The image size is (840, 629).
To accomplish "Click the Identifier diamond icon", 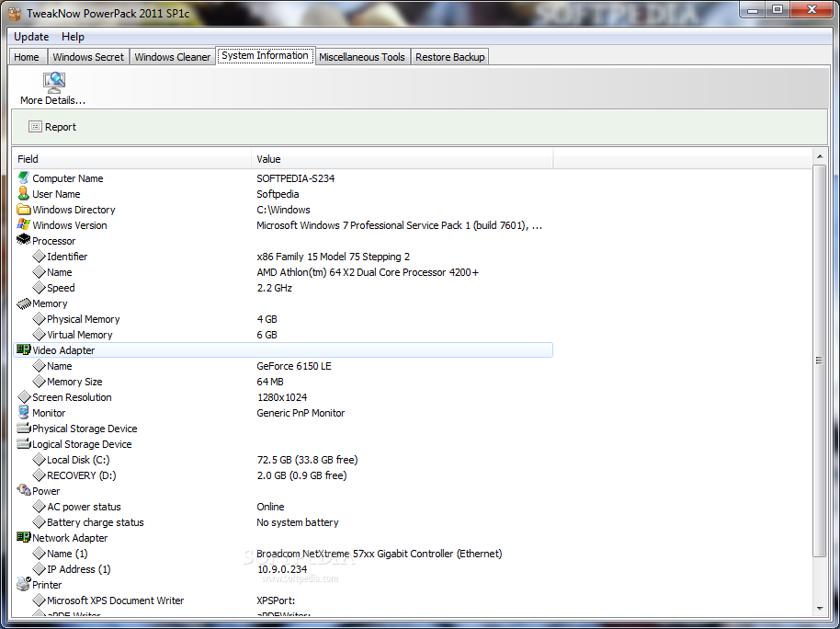I will click(x=39, y=257).
